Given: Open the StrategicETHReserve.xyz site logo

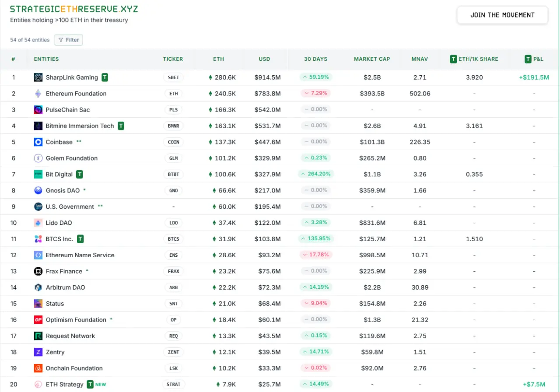Looking at the screenshot, I should tap(74, 9).
